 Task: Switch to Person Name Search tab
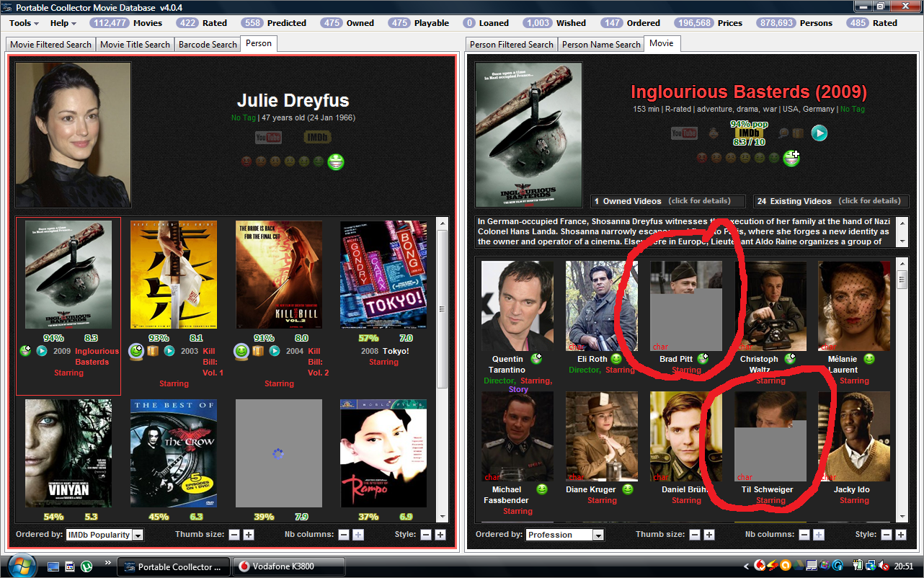click(x=601, y=44)
